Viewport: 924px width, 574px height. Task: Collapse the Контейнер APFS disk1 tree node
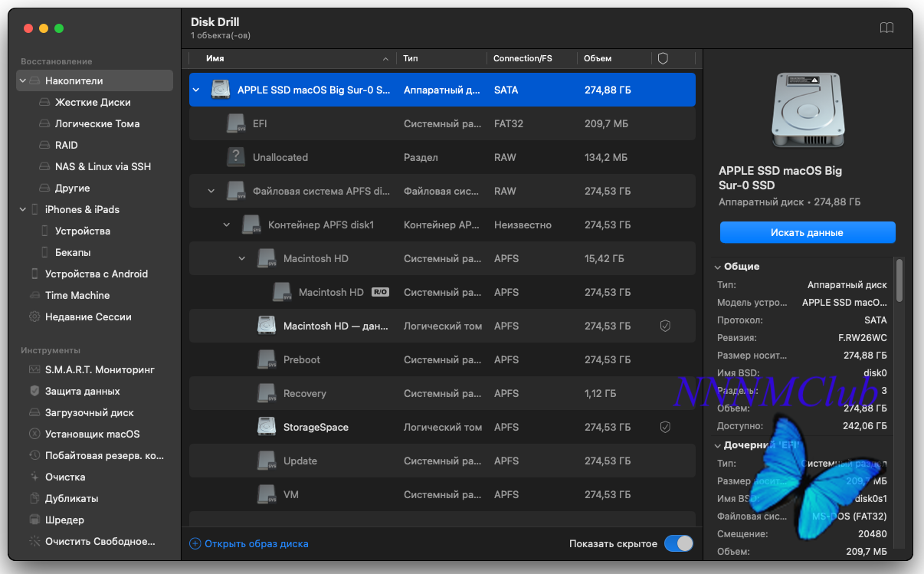click(x=227, y=225)
